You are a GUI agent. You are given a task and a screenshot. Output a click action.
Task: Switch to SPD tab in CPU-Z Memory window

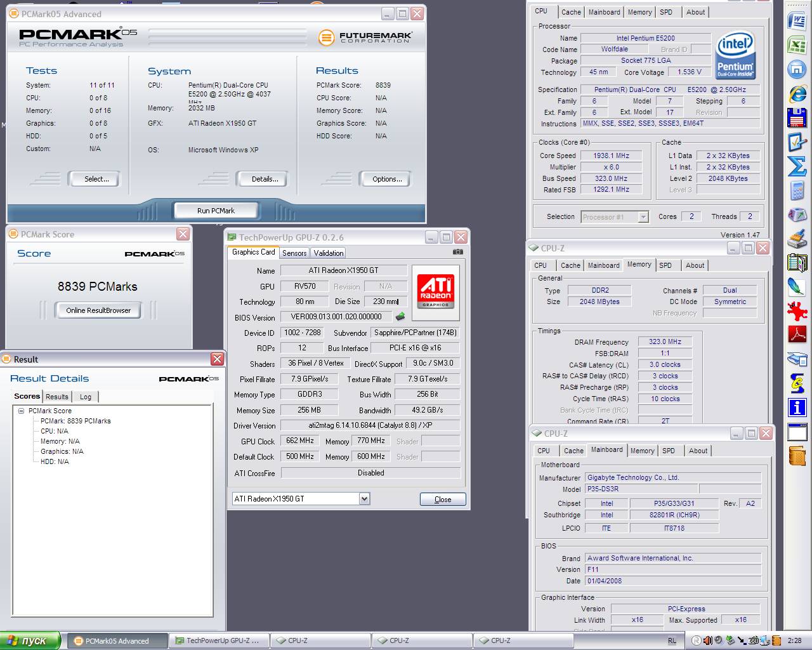pyautogui.click(x=665, y=265)
